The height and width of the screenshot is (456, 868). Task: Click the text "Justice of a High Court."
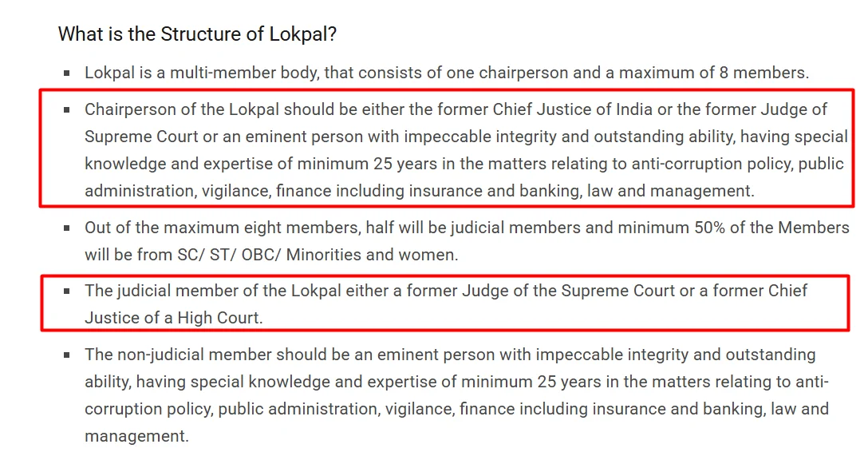174,318
